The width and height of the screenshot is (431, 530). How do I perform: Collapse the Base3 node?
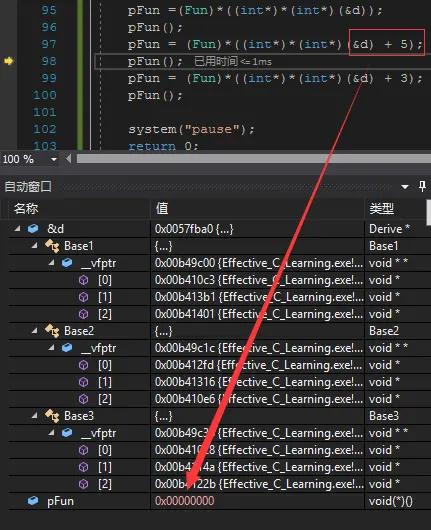coord(34,415)
